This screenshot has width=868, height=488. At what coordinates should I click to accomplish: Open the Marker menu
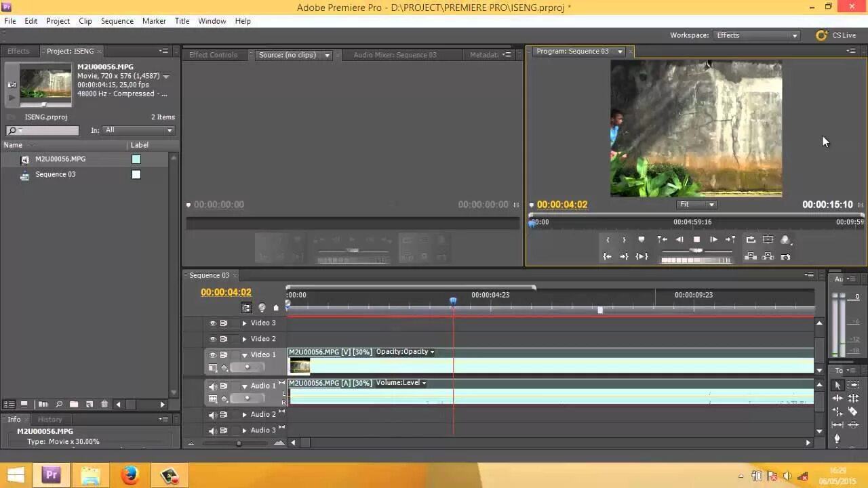click(x=154, y=21)
